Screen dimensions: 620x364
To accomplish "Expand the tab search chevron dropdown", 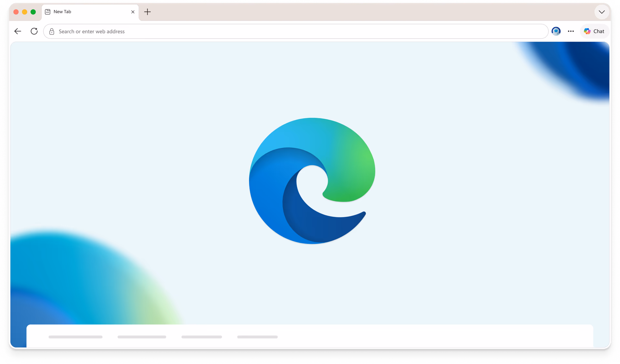I will (x=602, y=12).
